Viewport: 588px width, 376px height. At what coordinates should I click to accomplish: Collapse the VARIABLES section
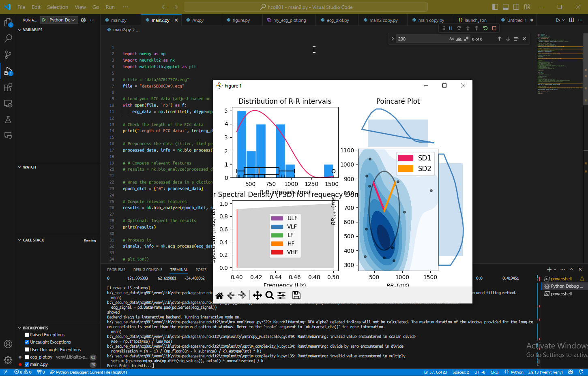pos(32,30)
